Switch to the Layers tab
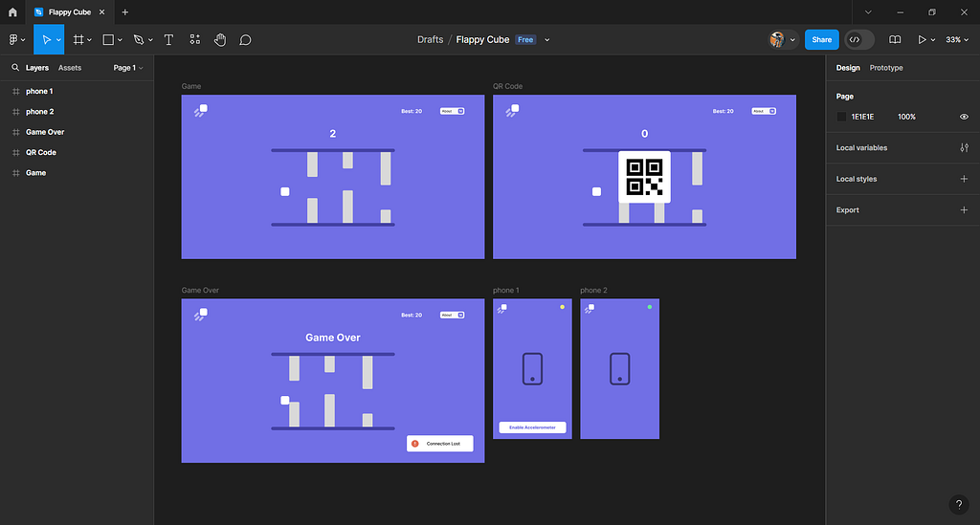The width and height of the screenshot is (980, 525). 37,68
